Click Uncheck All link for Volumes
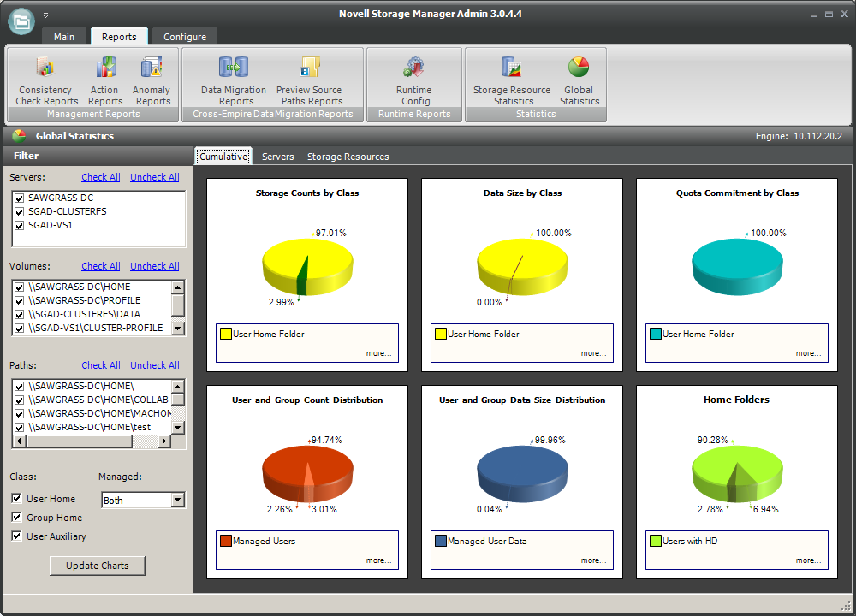Screen dimensions: 856x616 tap(154, 266)
